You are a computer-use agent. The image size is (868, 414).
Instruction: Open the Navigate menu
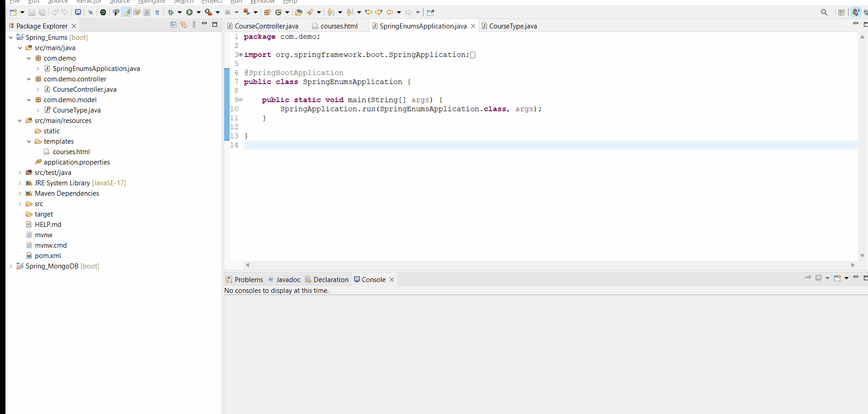click(x=151, y=2)
